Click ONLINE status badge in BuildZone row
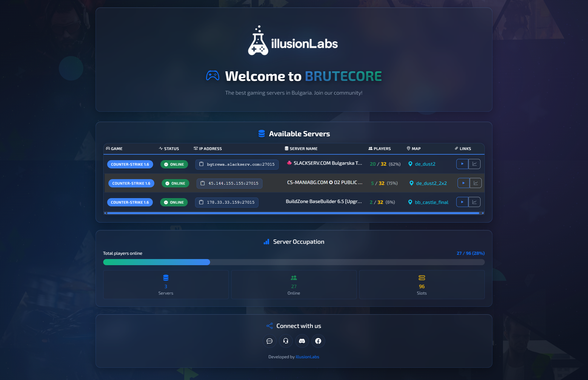Image resolution: width=588 pixels, height=380 pixels. point(174,202)
